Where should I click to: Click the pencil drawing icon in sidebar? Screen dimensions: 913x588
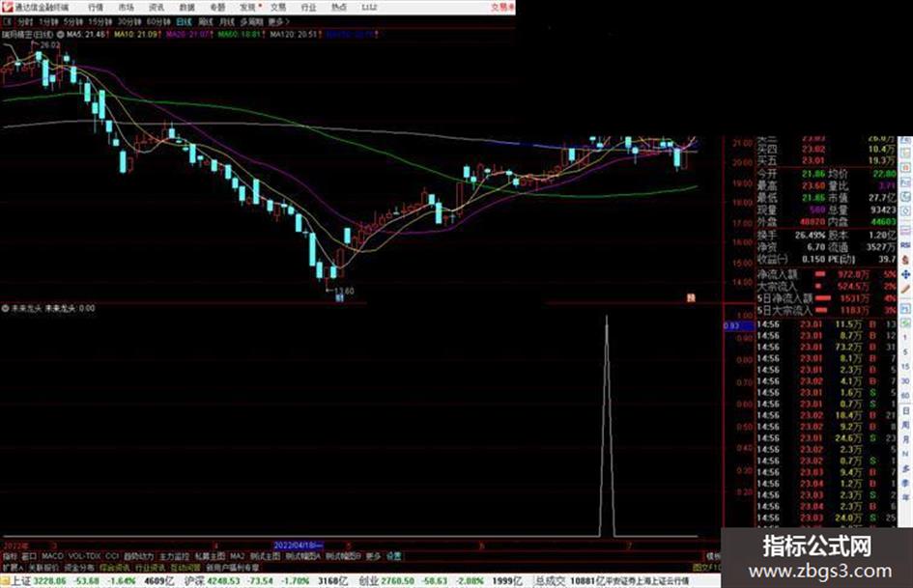[905, 289]
